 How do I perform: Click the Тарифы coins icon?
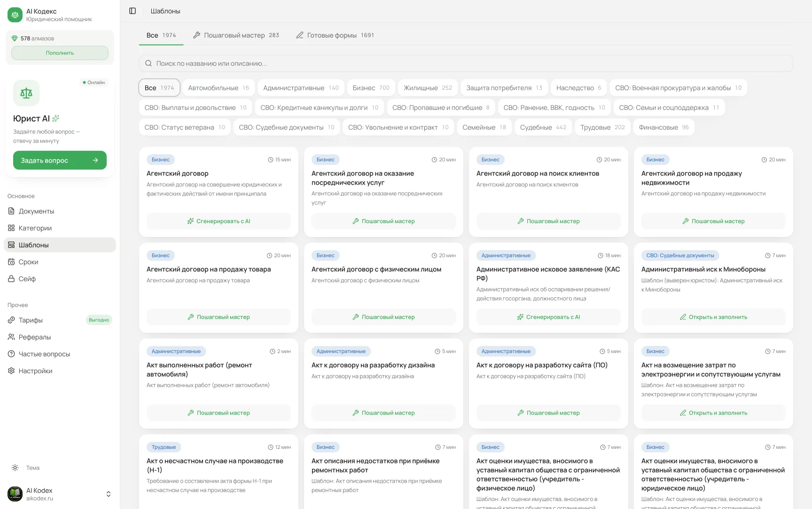tap(11, 320)
